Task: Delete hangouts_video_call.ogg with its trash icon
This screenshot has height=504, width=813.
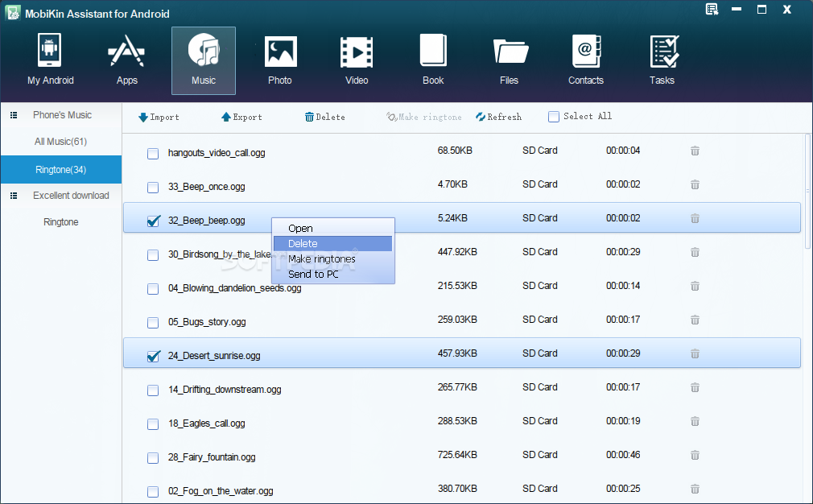Action: point(695,151)
